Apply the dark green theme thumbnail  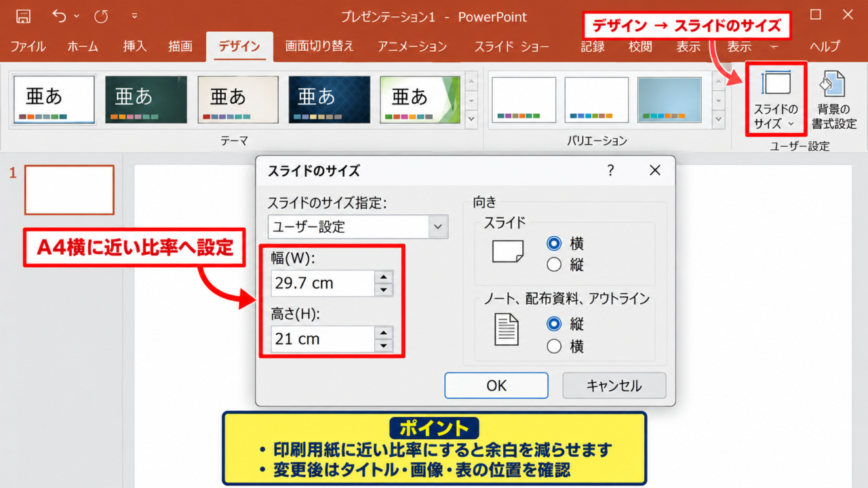(146, 100)
